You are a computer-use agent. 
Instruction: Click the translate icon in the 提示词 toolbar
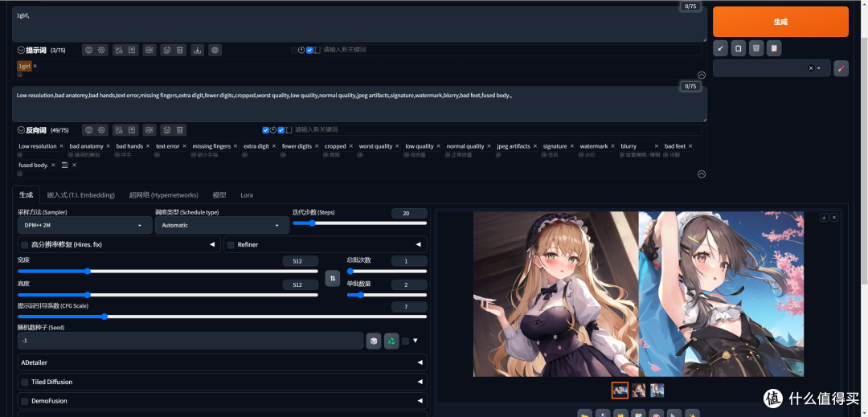coord(149,50)
